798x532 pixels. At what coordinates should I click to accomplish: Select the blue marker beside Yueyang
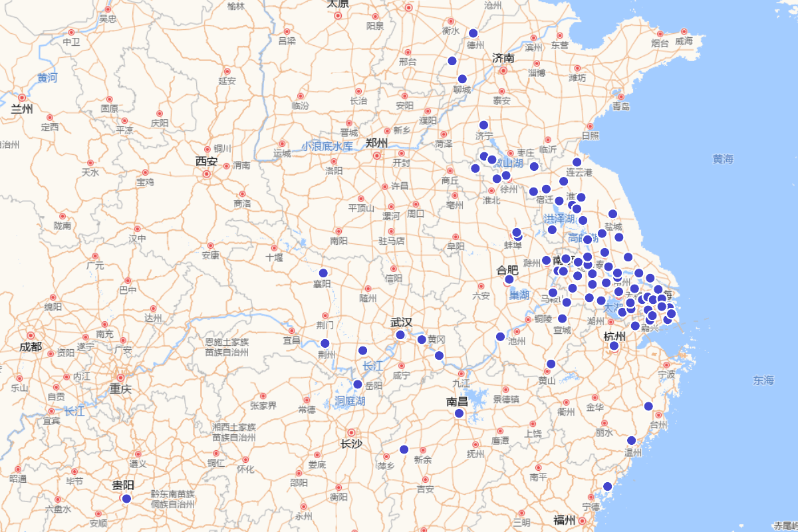(x=357, y=384)
